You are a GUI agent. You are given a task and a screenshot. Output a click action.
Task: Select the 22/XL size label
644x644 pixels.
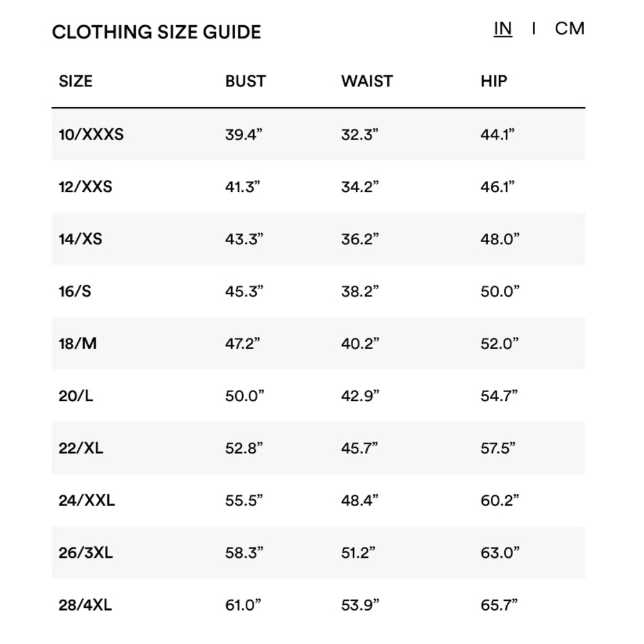click(x=81, y=448)
